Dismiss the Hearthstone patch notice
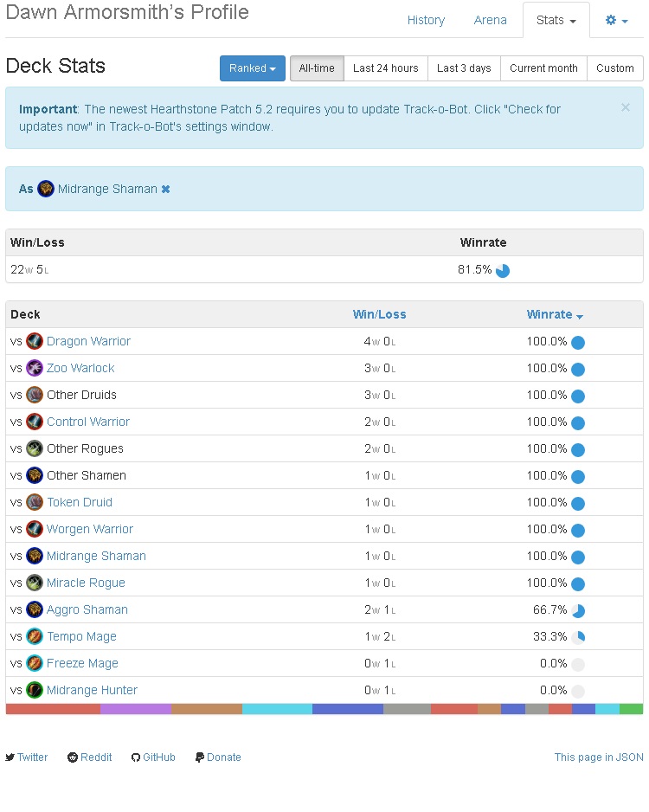Screen dimensions: 649x812 tap(626, 108)
